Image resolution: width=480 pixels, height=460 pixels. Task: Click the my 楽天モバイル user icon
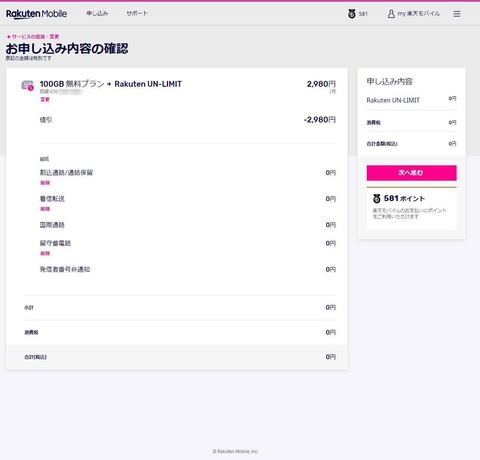click(391, 14)
